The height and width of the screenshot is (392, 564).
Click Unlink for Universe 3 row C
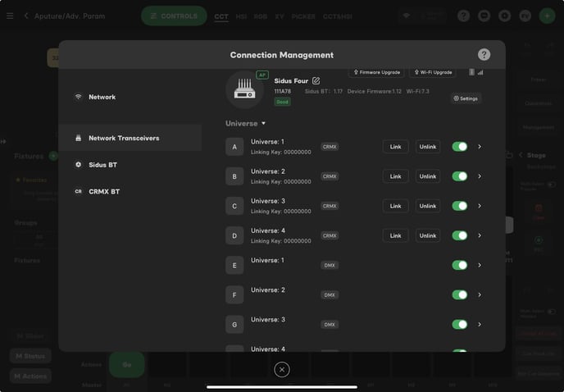(x=428, y=206)
